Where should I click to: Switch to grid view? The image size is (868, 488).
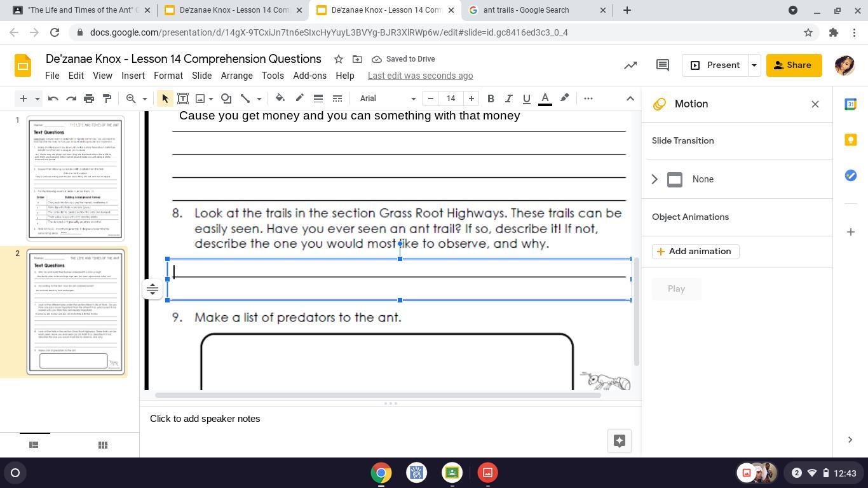103,445
